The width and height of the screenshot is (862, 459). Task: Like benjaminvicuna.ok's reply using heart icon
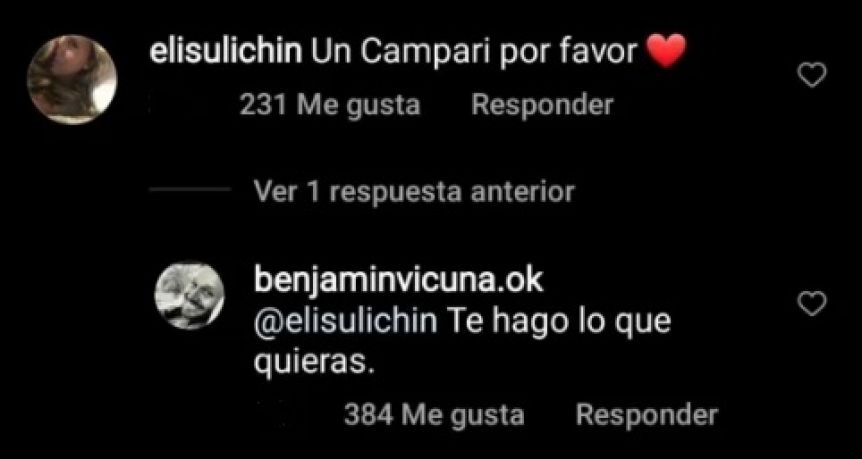[812, 304]
